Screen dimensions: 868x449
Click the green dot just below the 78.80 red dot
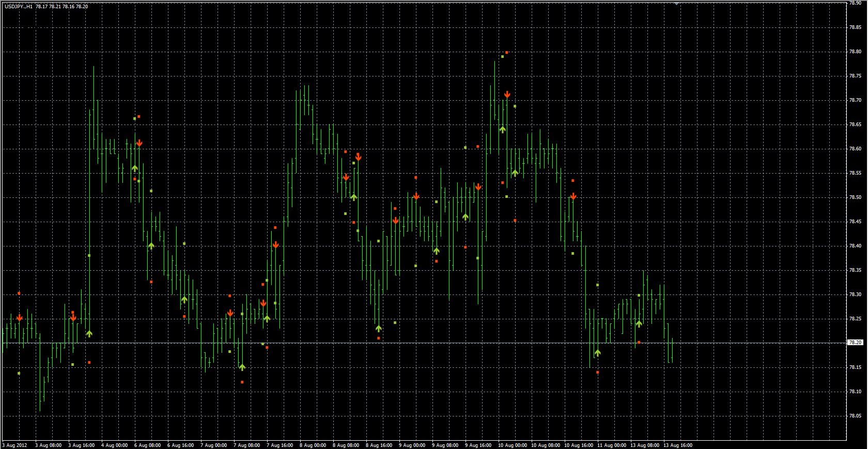click(x=502, y=57)
